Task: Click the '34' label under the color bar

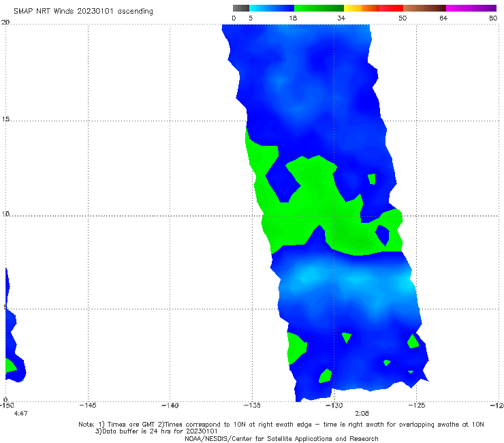Action: point(341,18)
